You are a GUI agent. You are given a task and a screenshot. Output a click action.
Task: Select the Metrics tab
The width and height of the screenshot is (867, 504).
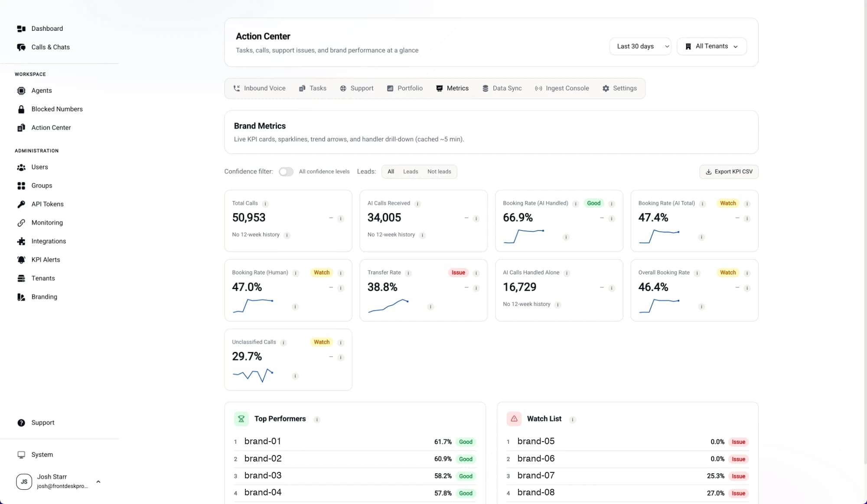[x=452, y=88]
